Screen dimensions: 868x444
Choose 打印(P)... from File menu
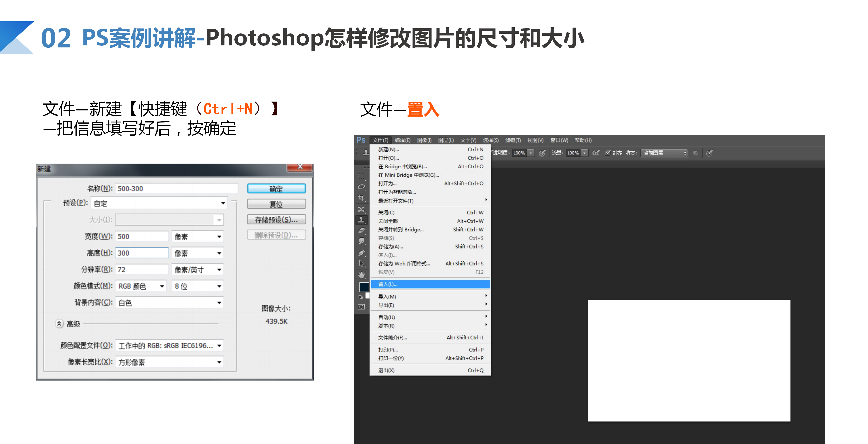[x=430, y=350]
